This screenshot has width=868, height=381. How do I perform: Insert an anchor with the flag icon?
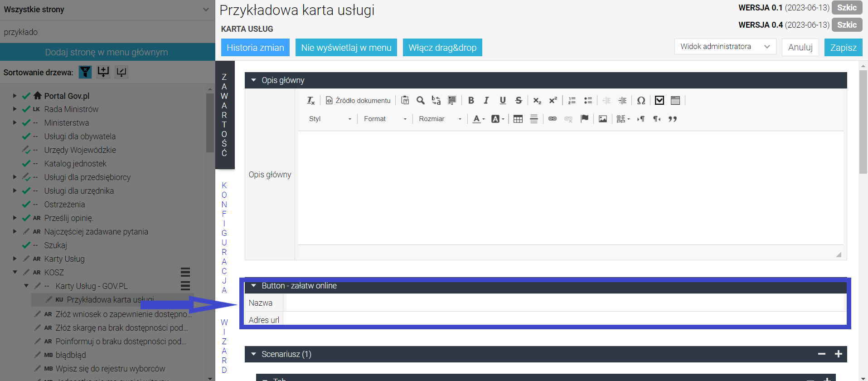pos(585,119)
